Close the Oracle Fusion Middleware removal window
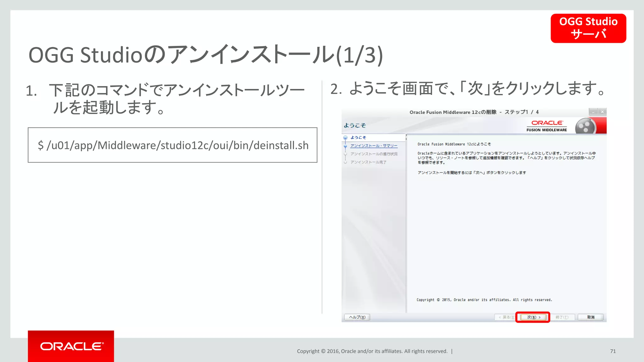This screenshot has width=644, height=362. coord(602,112)
